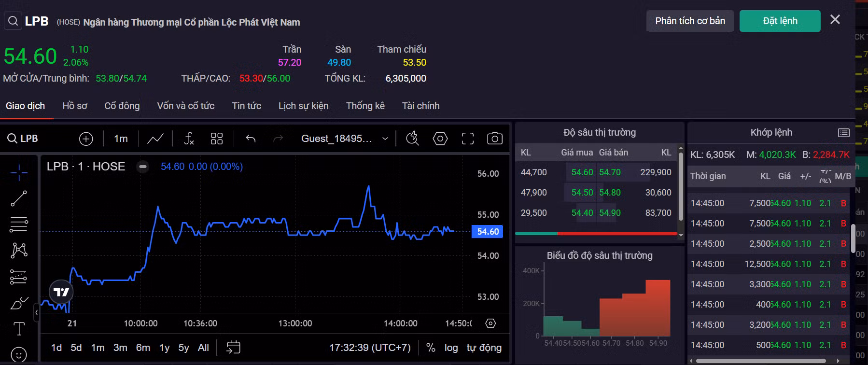
Task: Select the Fibonacci horizontal lines tool
Action: pyautogui.click(x=19, y=225)
